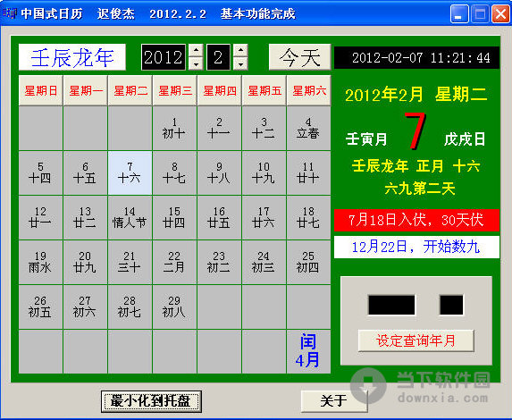Select day 28 初七 in the calendar
Viewport: 512px width, 420px height.
130,307
